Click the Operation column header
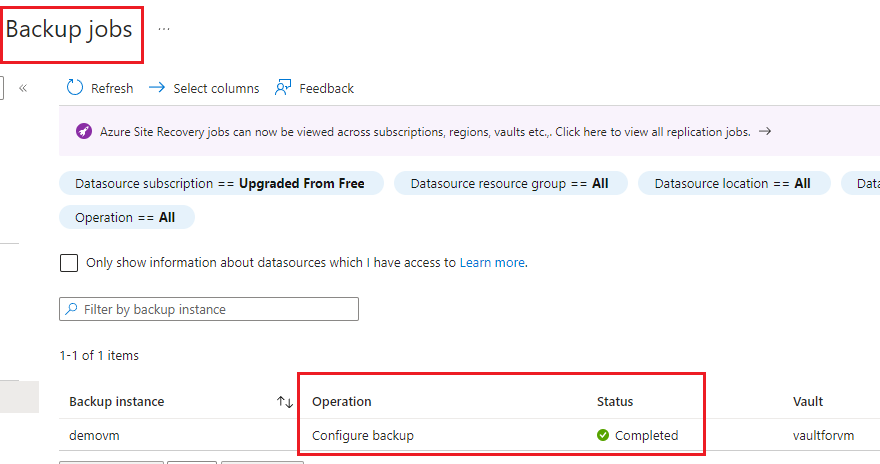Image resolution: width=880 pixels, height=464 pixels. click(x=342, y=402)
